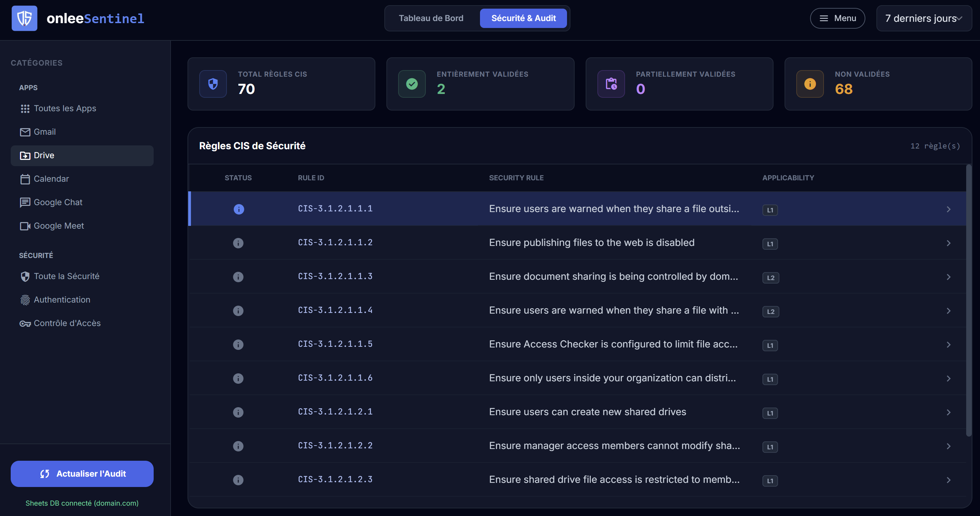This screenshot has height=516, width=980.
Task: Select the Sécurité & Audit tab
Action: [x=523, y=18]
